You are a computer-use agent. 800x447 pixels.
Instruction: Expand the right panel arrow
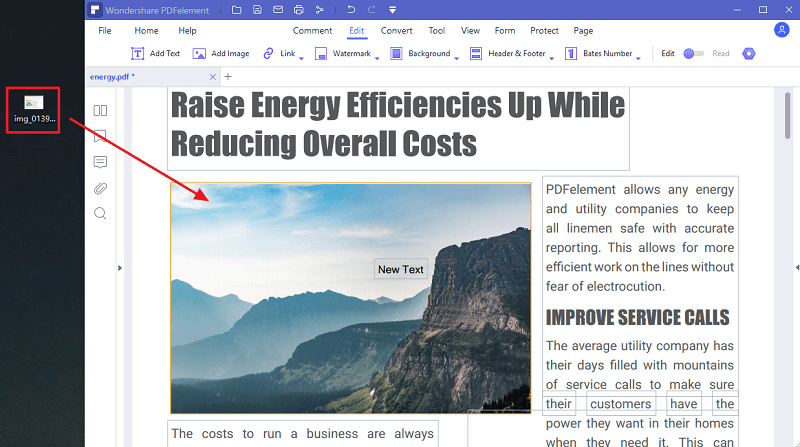[797, 267]
